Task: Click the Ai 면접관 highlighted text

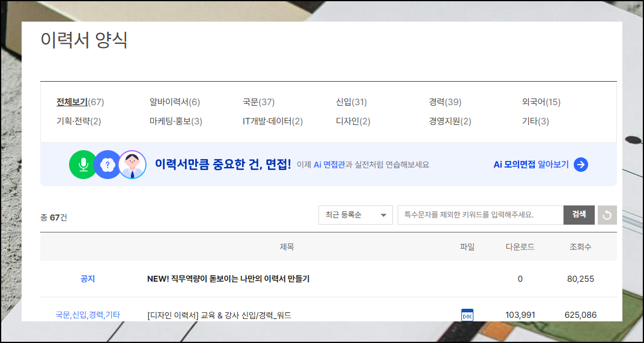Action: 329,165
